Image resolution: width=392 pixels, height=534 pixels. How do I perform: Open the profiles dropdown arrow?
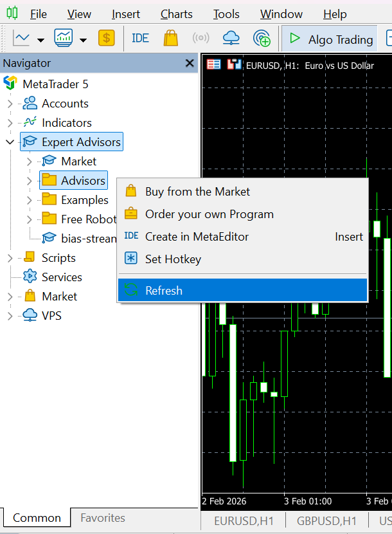[83, 40]
